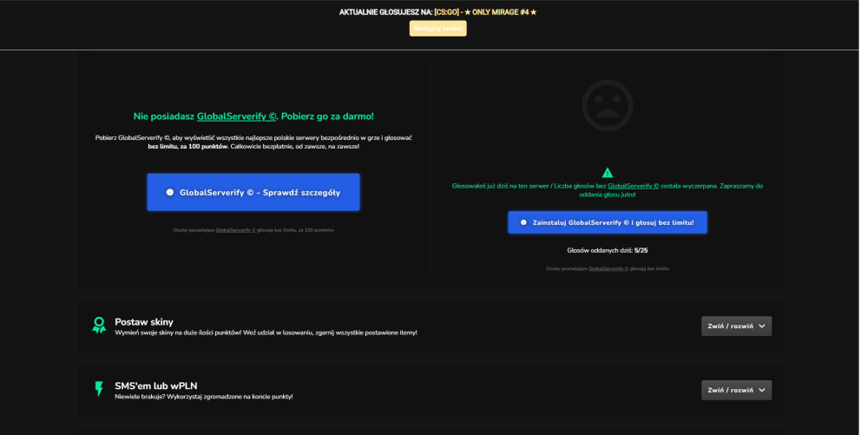Click GlobalServerify © link in bottom right footnote
This screenshot has height=435, width=868.
coord(608,268)
